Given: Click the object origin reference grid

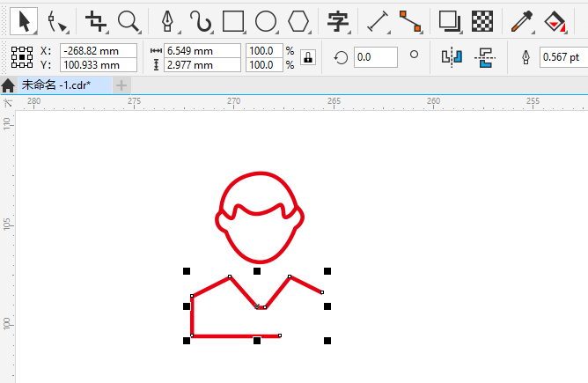Looking at the screenshot, I should 22,57.
